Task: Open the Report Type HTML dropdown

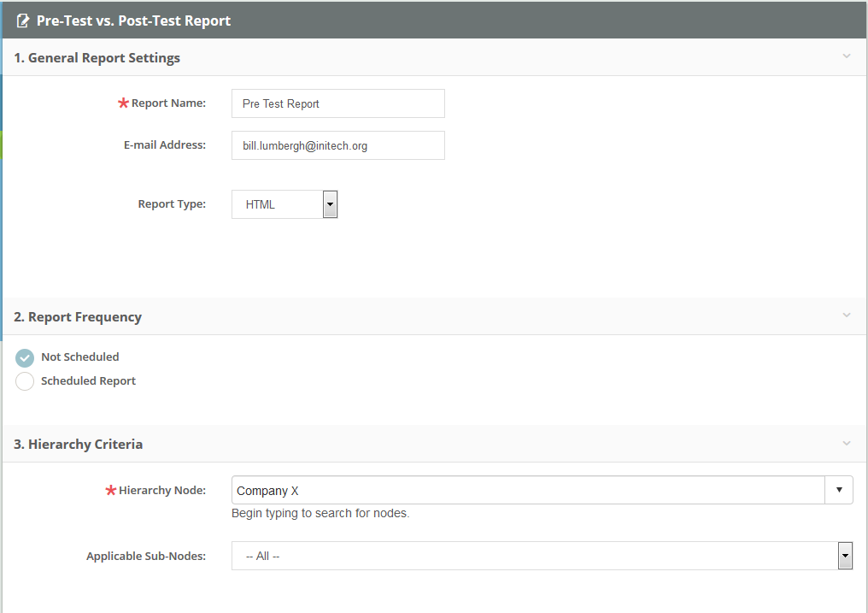Action: point(330,204)
